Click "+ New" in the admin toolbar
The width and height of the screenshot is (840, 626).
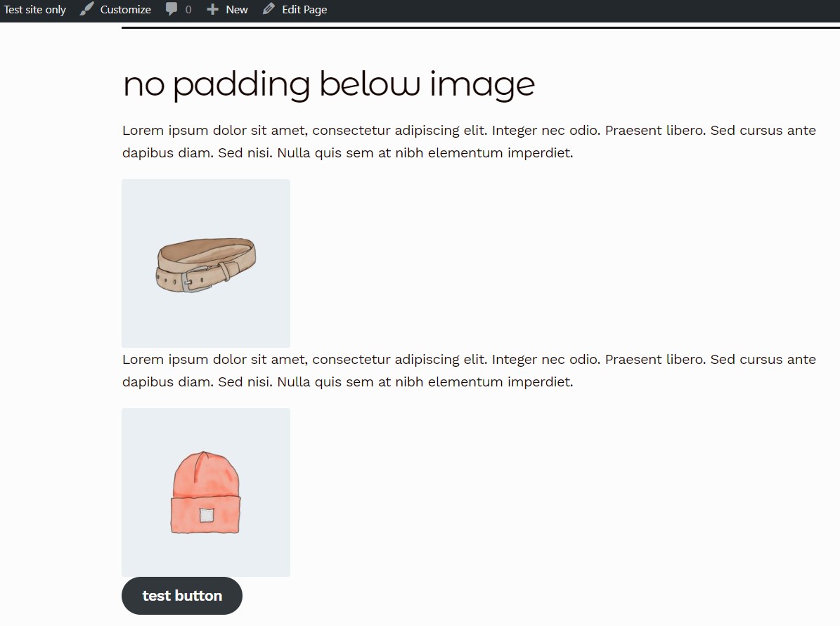click(x=226, y=9)
